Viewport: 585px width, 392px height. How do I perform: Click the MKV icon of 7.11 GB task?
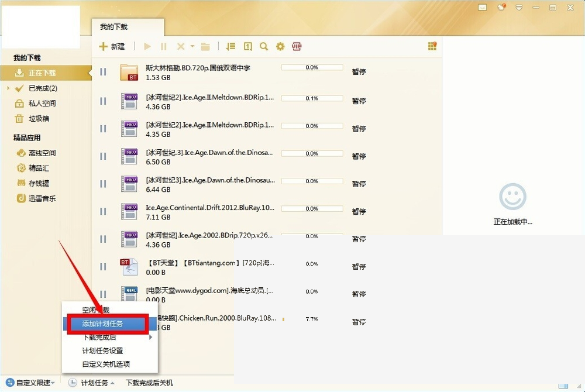pyautogui.click(x=129, y=211)
